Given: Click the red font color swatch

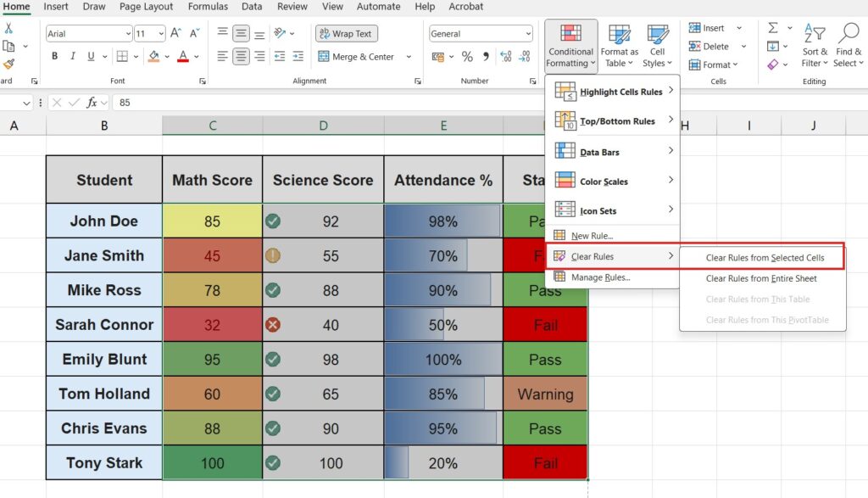Looking at the screenshot, I should [x=183, y=58].
